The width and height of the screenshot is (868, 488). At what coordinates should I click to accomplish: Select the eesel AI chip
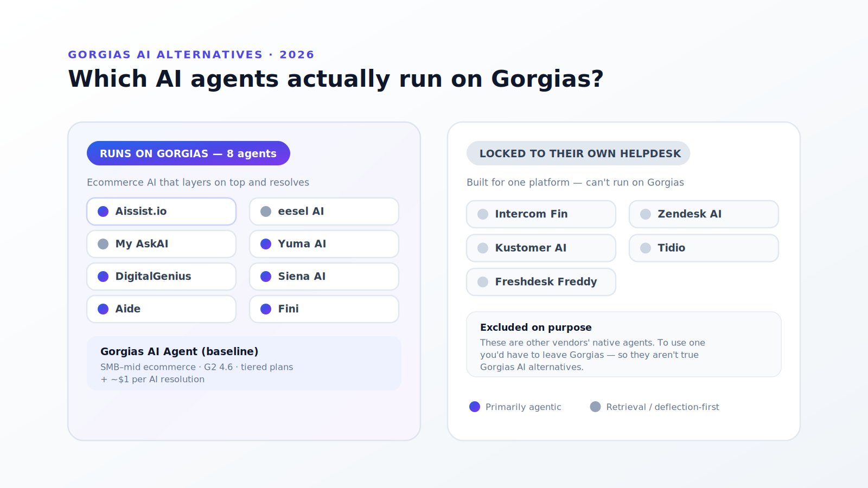point(324,211)
